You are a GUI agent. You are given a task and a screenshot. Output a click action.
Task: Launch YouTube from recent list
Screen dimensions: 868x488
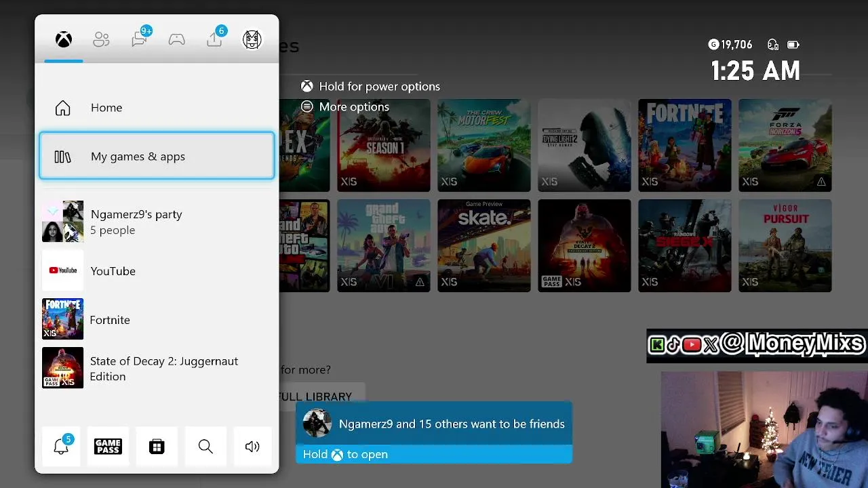[157, 270]
